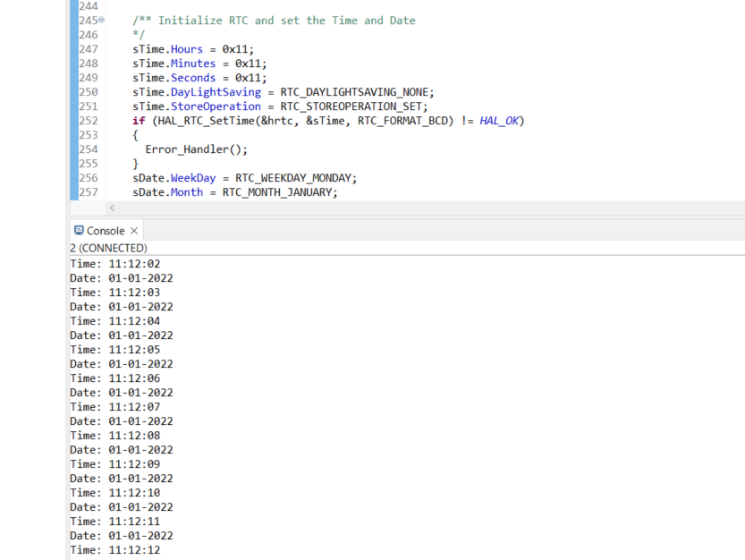Click the Console view icon beside the tab label
Screen dimensions: 745x560
pyautogui.click(x=80, y=230)
